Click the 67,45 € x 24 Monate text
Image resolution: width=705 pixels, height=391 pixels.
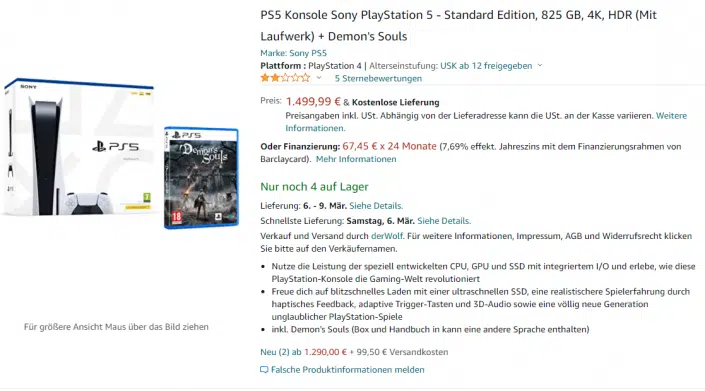pyautogui.click(x=389, y=146)
